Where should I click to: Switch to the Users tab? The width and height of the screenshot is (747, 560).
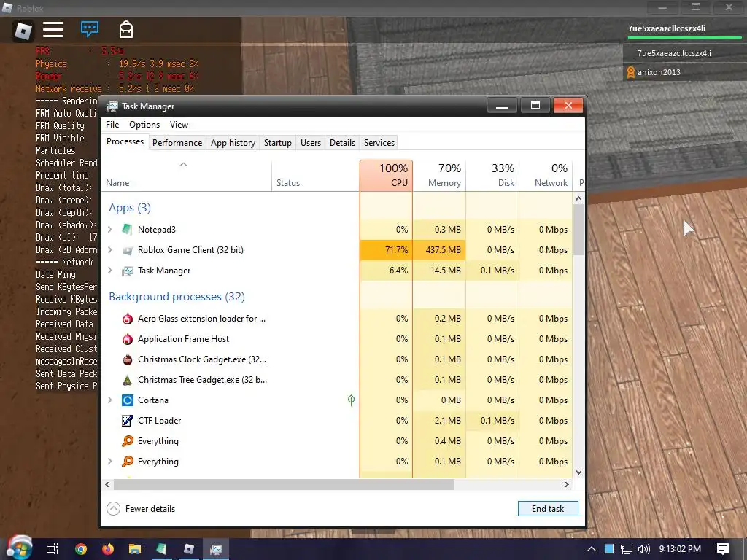click(311, 143)
